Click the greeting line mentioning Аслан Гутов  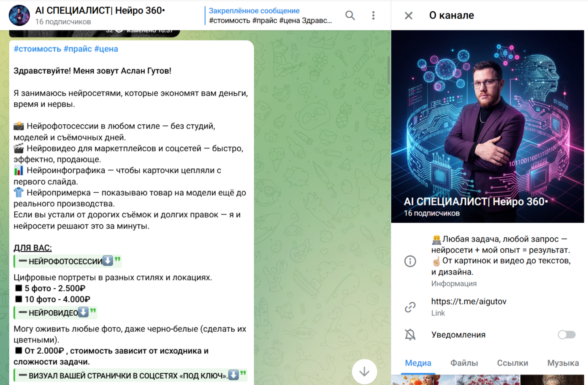coord(92,71)
